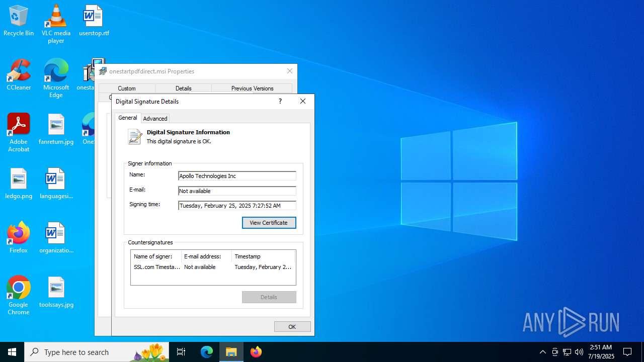This screenshot has width=644, height=362.
Task: Click the Name of signer column header
Action: (156, 256)
